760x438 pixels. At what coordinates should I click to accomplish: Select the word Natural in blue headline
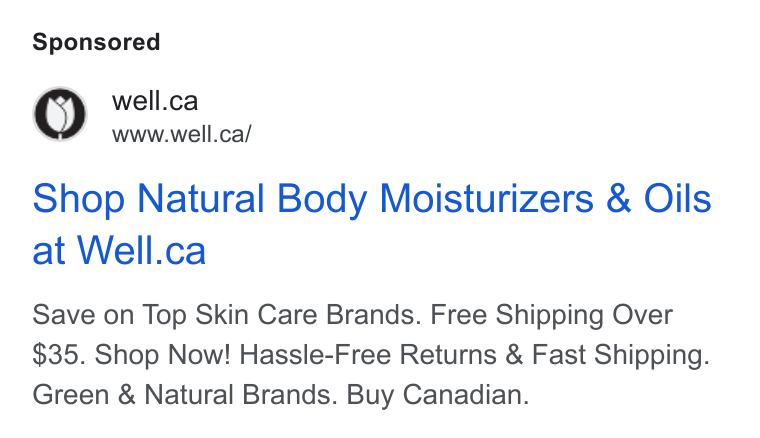201,198
